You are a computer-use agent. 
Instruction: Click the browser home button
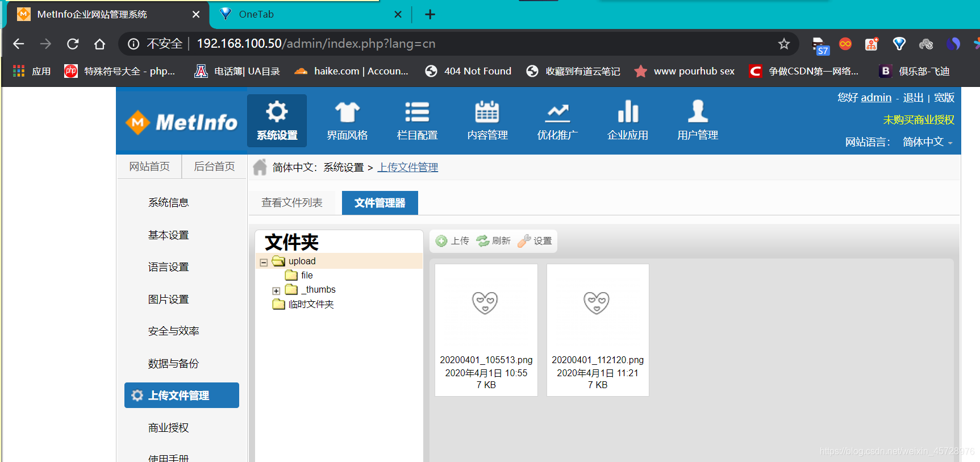pos(100,44)
